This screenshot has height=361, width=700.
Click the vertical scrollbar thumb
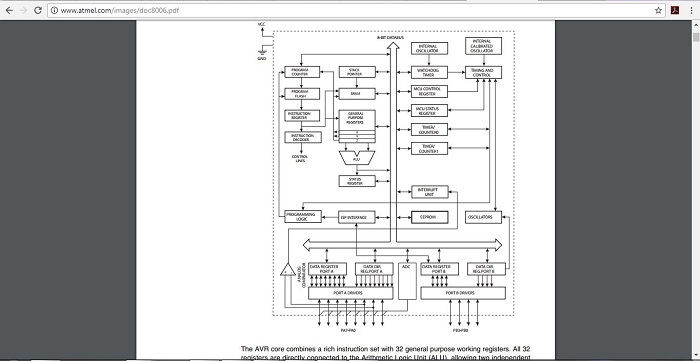pos(696,37)
